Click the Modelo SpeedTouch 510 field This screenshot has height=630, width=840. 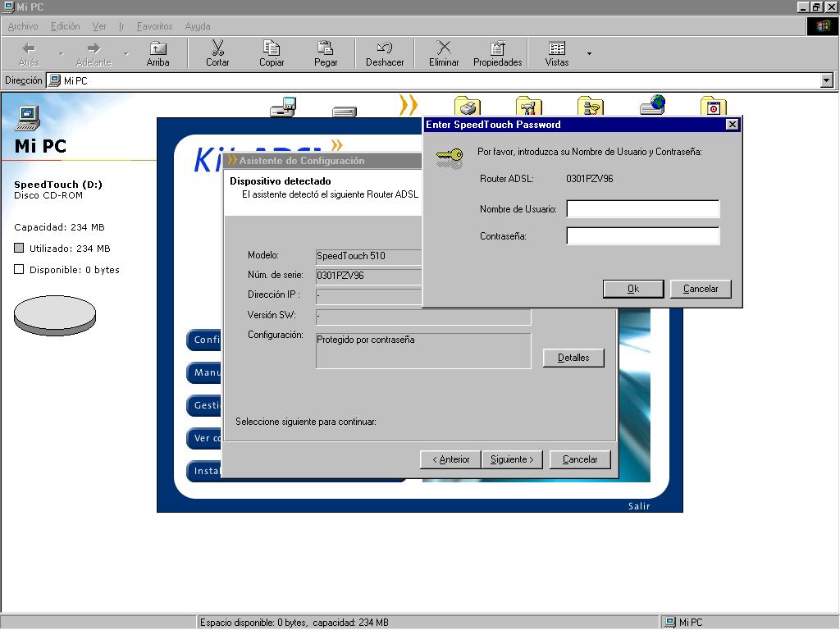[x=368, y=256]
